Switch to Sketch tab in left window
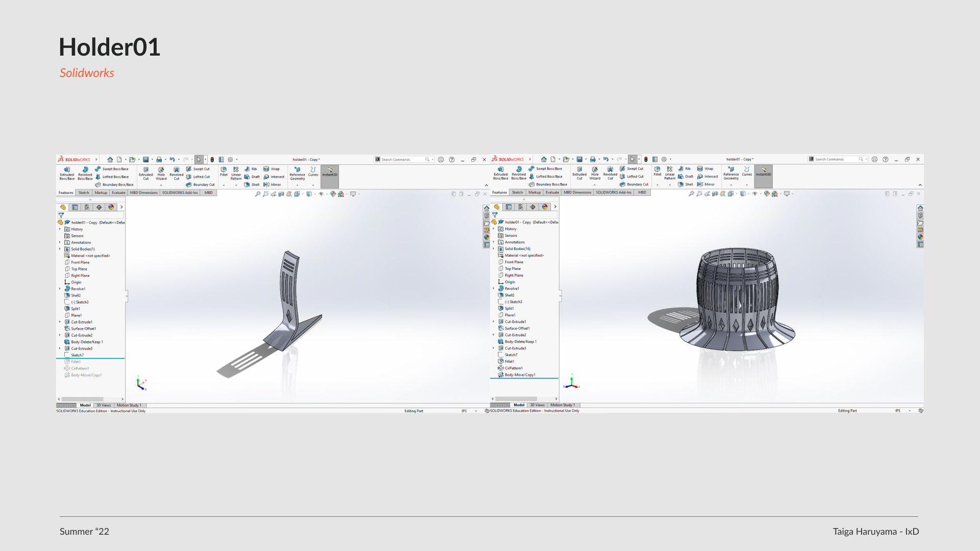 tap(84, 193)
